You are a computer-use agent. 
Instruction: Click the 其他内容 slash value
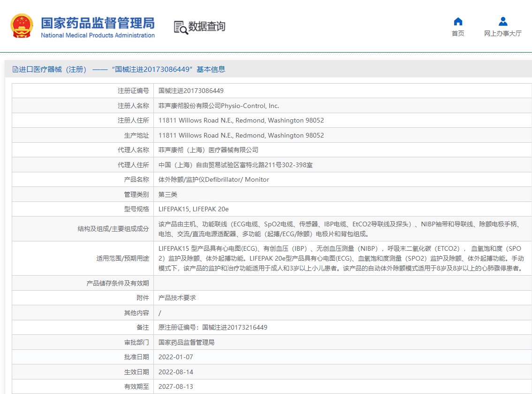[x=160, y=313]
